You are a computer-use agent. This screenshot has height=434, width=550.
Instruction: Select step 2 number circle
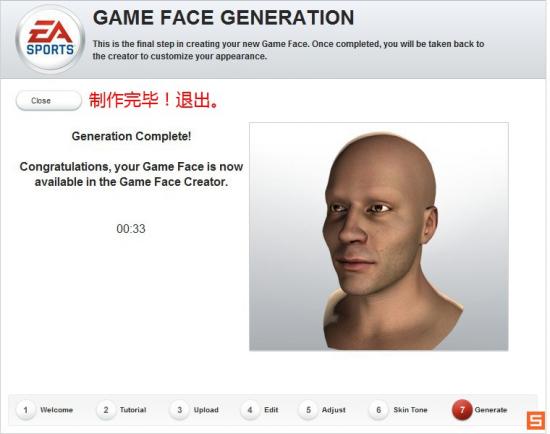[106, 410]
